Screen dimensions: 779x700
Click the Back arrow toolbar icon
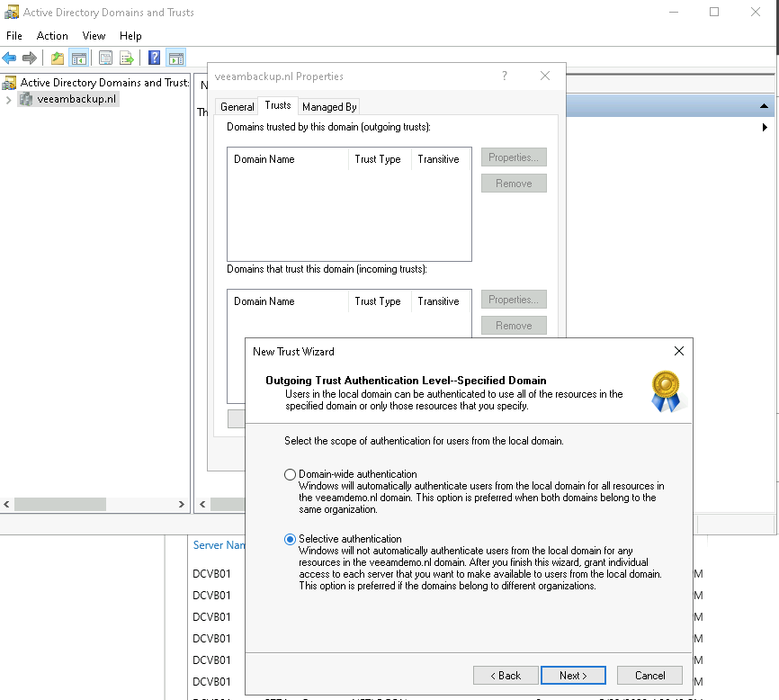pyautogui.click(x=10, y=58)
